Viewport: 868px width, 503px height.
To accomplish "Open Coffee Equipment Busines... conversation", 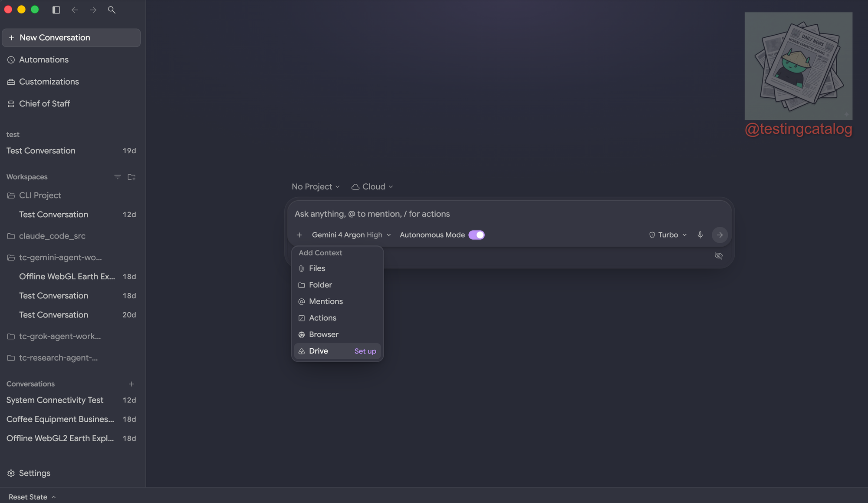I will pyautogui.click(x=71, y=419).
